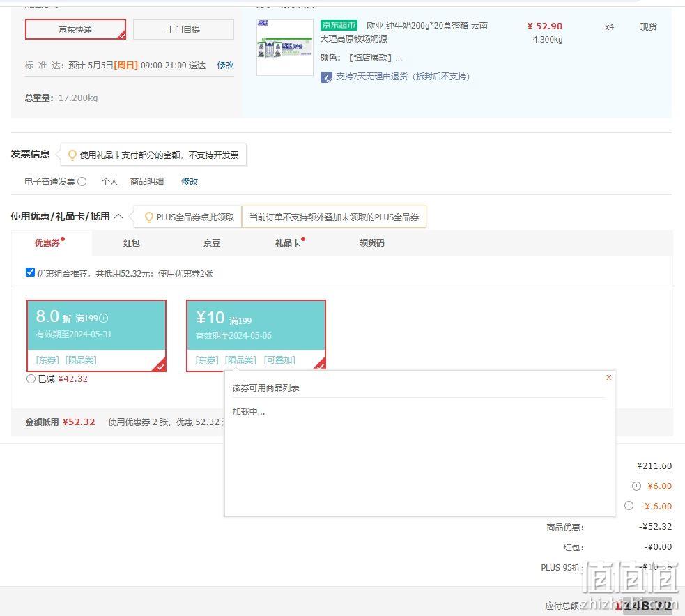Image resolution: width=685 pixels, height=616 pixels.
Task: Click the 商品优惠 -¥52.32 value
Action: pyautogui.click(x=655, y=526)
